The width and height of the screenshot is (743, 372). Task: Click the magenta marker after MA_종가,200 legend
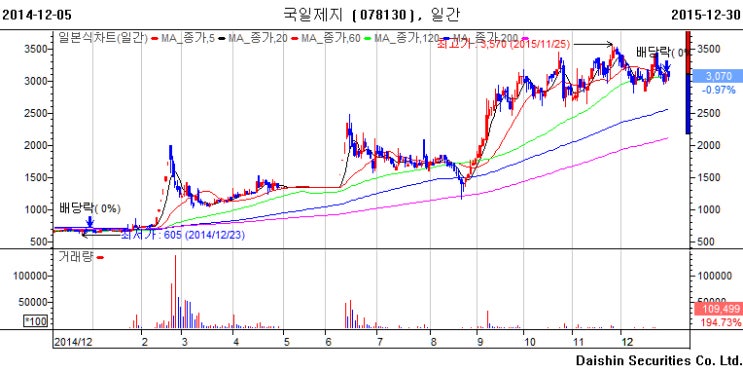(x=525, y=38)
